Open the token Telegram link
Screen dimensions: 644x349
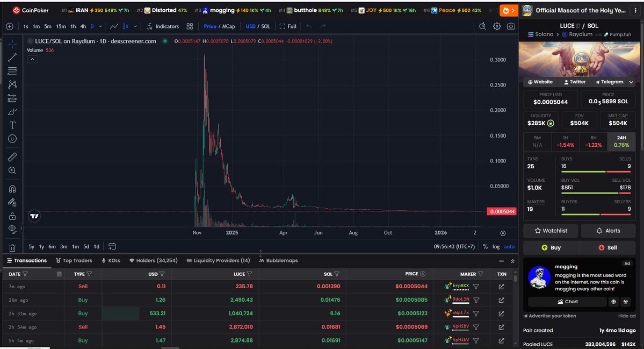[x=610, y=82]
